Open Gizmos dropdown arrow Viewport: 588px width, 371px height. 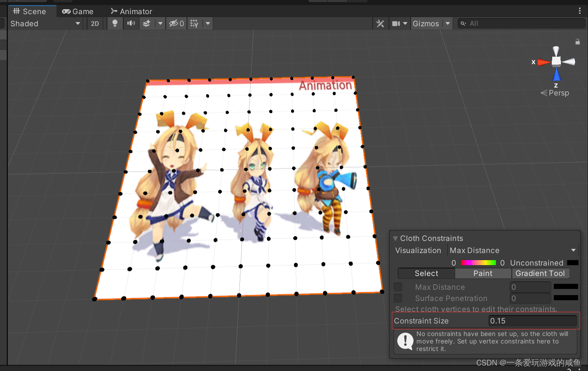(x=448, y=24)
